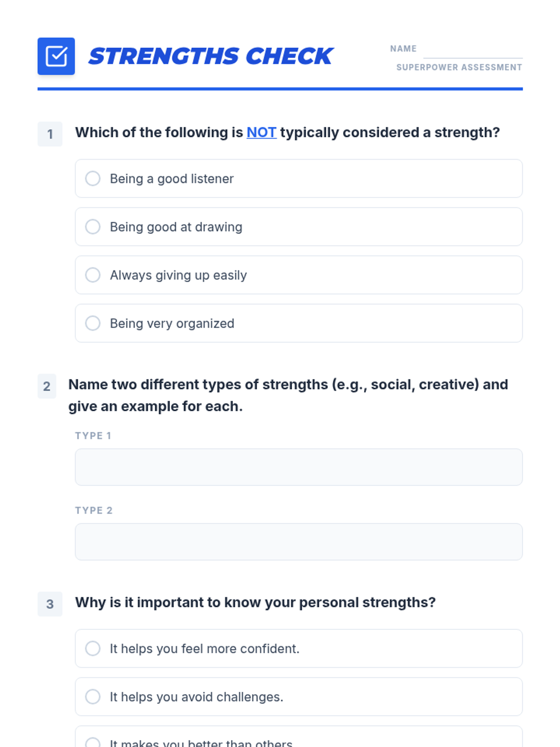Click question number 2 badge
560x747 pixels.
point(47,386)
